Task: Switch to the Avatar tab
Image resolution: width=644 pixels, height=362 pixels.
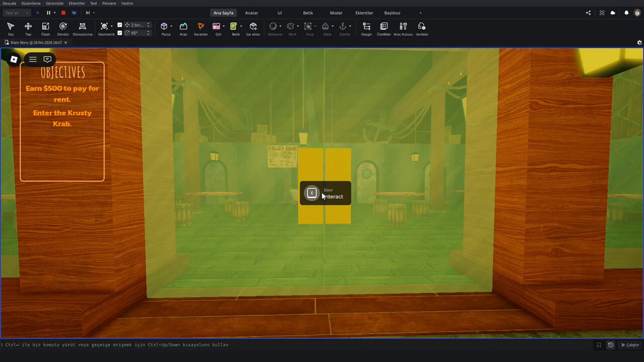Action: point(252,12)
